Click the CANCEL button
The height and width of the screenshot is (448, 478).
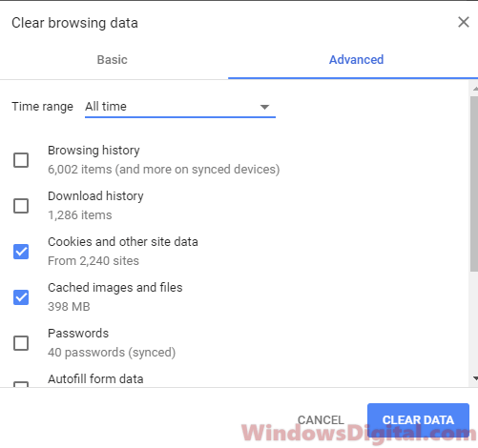point(321,420)
